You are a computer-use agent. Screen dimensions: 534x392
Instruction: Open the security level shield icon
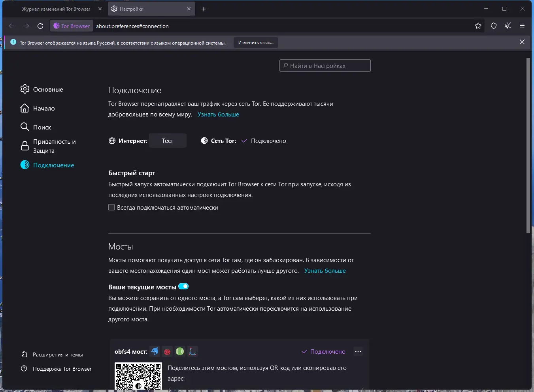pyautogui.click(x=494, y=26)
